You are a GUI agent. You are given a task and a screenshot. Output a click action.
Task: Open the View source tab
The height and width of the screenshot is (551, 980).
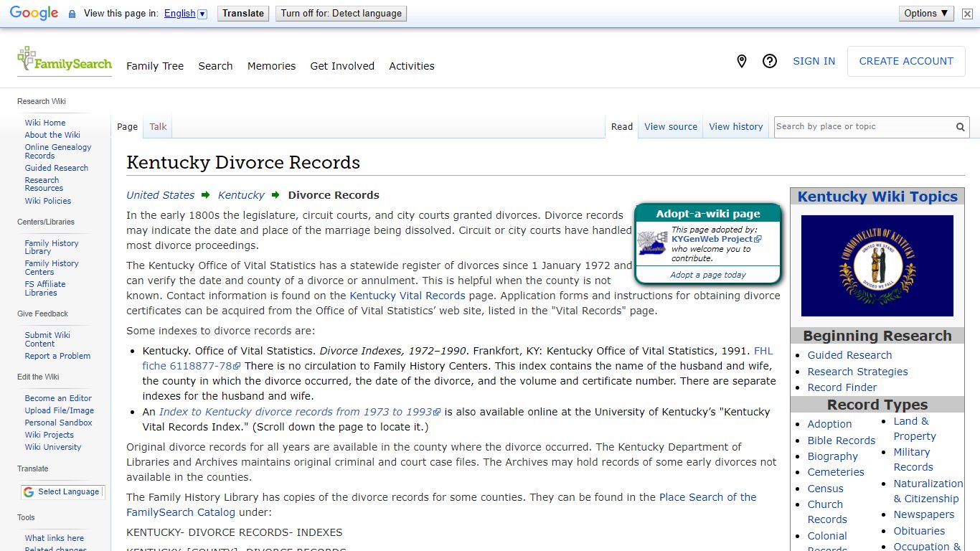click(671, 127)
